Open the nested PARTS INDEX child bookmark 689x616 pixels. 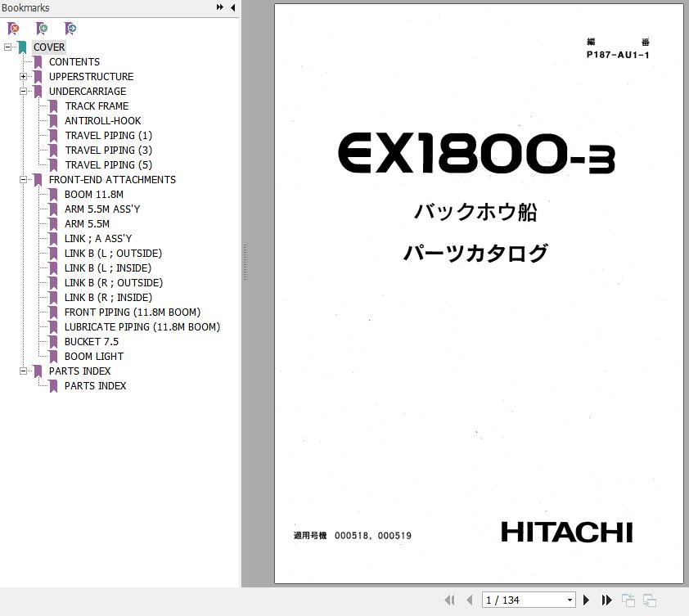coord(95,386)
